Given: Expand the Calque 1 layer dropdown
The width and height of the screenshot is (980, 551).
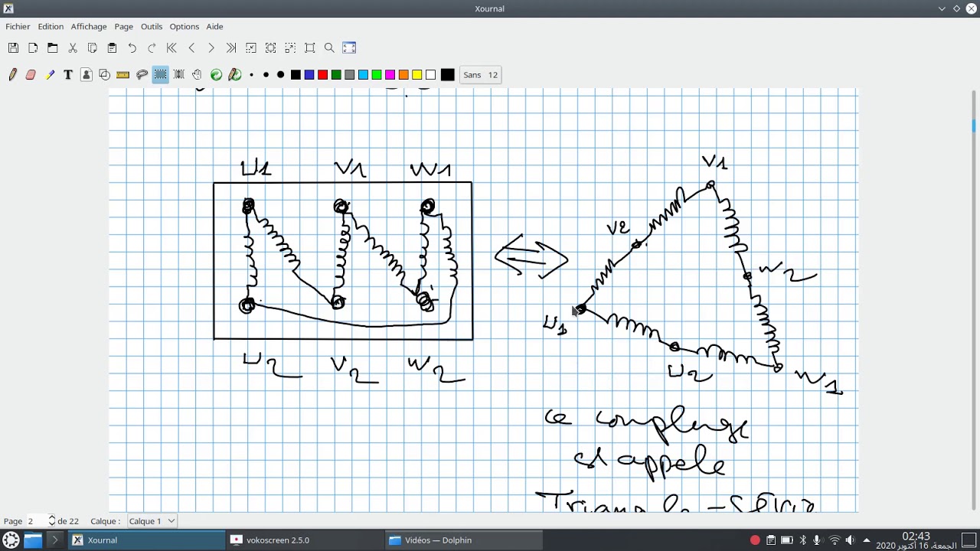Looking at the screenshot, I should point(152,521).
